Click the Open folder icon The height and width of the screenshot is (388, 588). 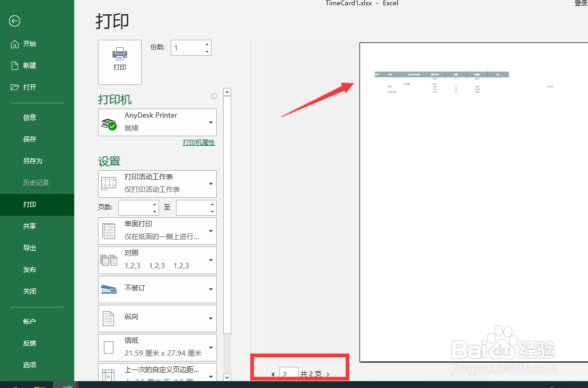[15, 87]
